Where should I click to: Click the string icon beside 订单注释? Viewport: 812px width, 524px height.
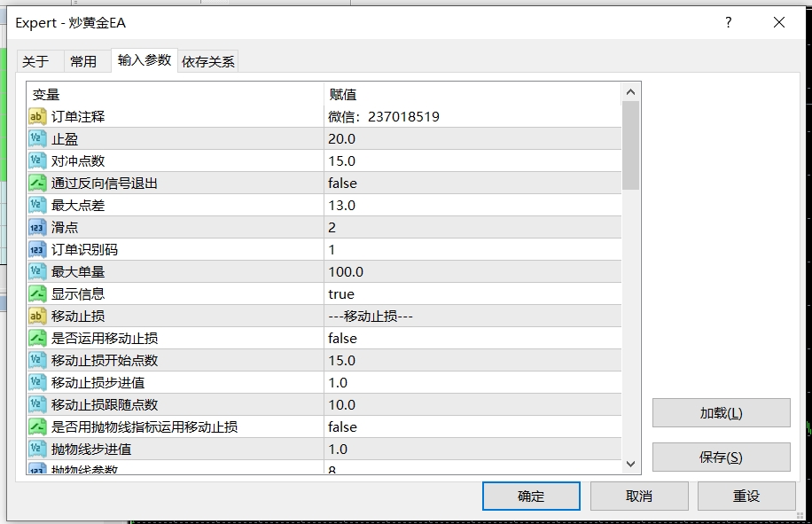coord(37,116)
